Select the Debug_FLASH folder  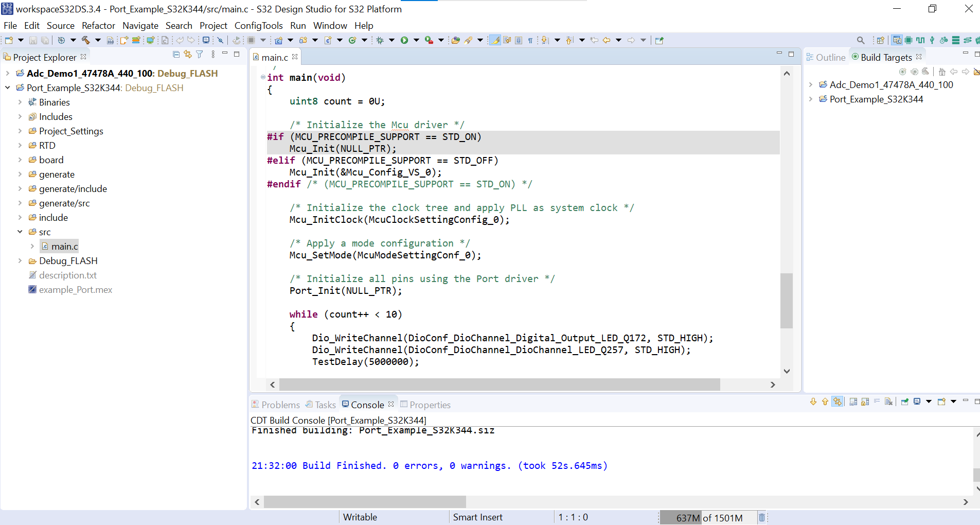[x=68, y=260]
